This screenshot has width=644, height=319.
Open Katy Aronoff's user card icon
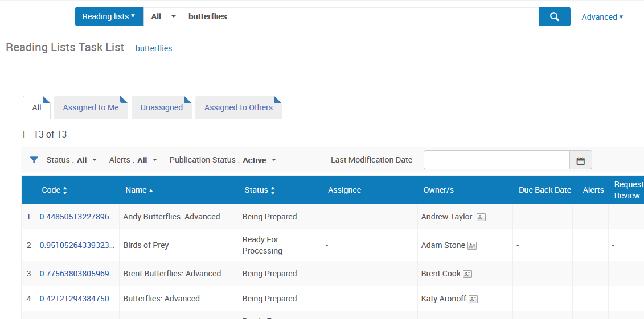pyautogui.click(x=473, y=299)
